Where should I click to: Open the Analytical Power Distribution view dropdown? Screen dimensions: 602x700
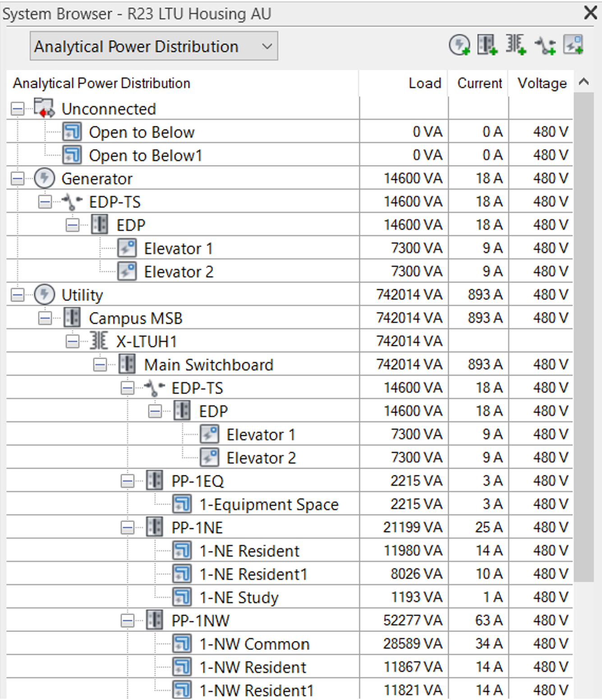(x=153, y=46)
